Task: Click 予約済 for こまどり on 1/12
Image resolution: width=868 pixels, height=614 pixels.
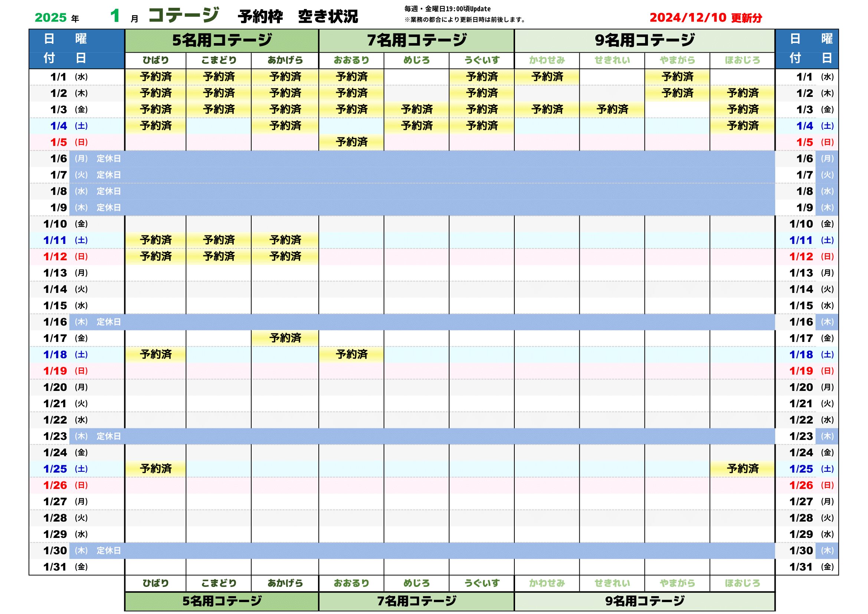Action: 219,257
